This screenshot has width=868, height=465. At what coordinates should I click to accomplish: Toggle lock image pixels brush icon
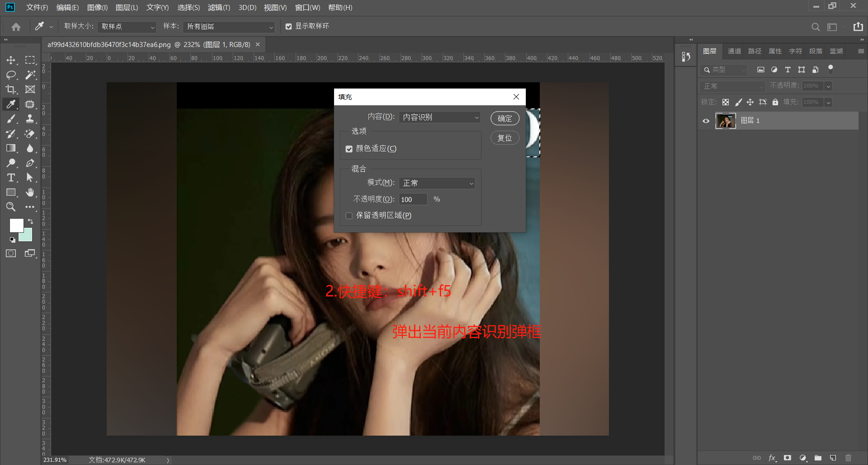pos(738,102)
